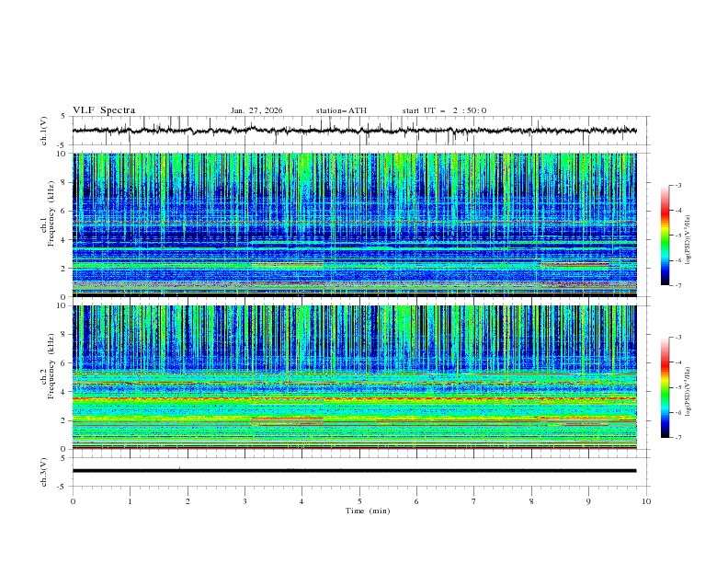This screenshot has width=728, height=563.
Task: Click the ch.1 colorbar 'log(PSD)(V²/Hz)' label
Action: (688, 240)
